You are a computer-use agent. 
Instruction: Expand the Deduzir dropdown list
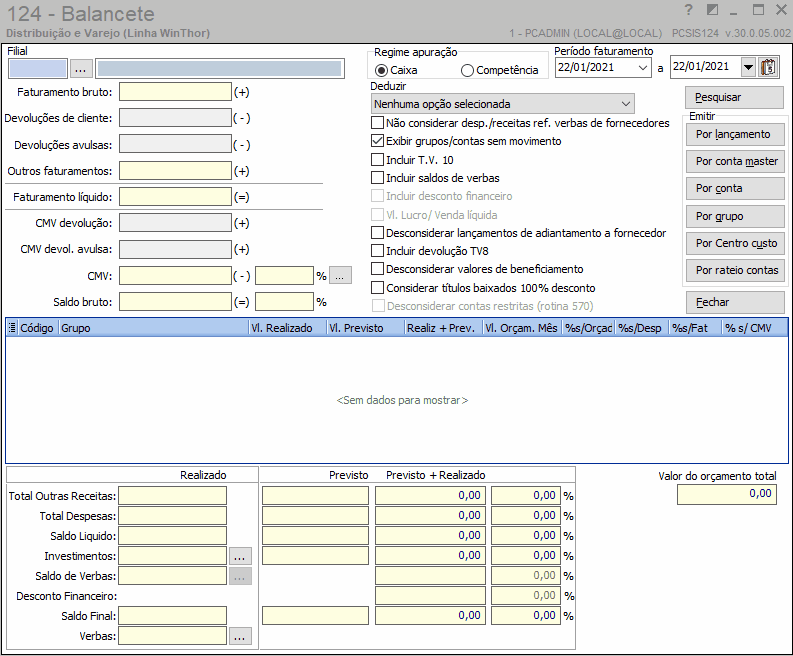coord(626,104)
